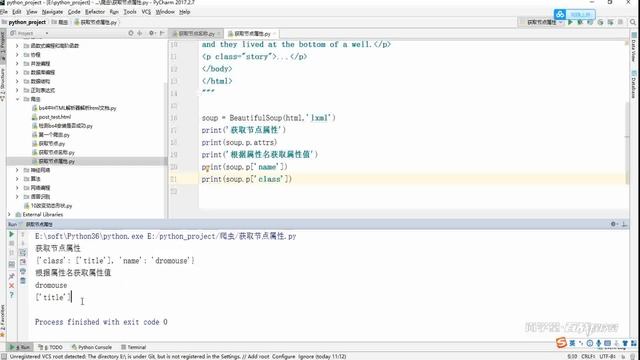Close the 获取节点属性.py editor tab
Screen dimensions: 640x360
click(275, 33)
